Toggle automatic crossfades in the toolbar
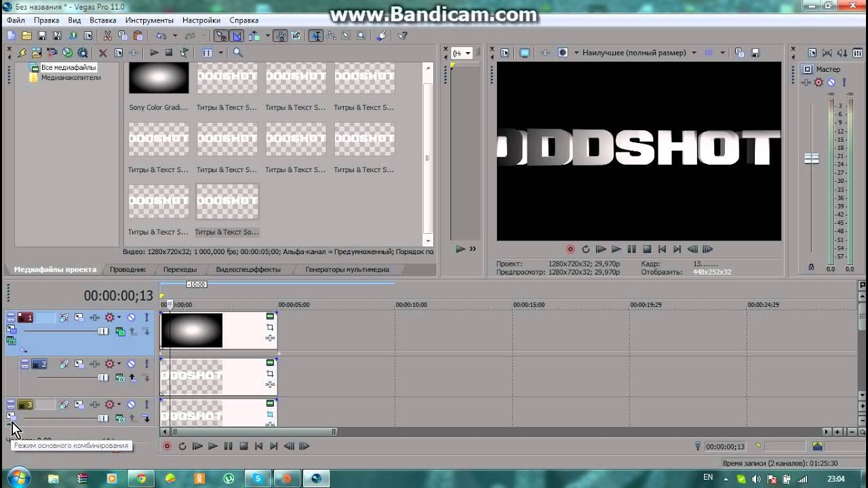 coord(237,36)
